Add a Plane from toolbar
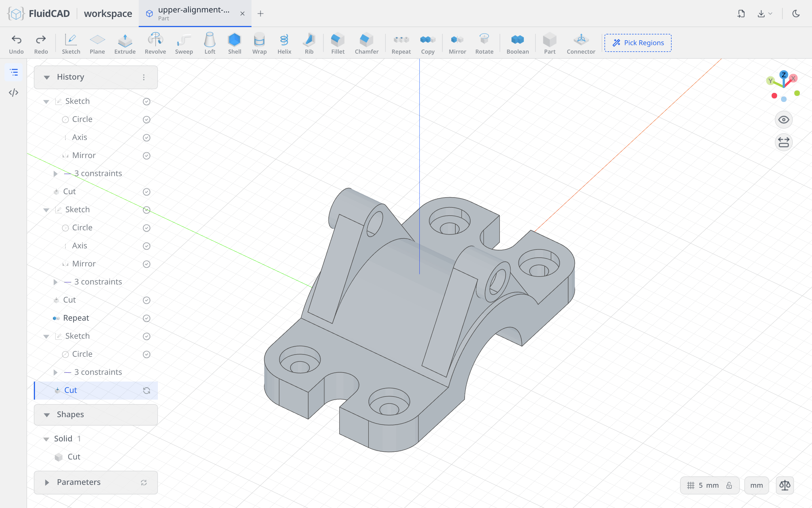The height and width of the screenshot is (508, 812). click(x=97, y=43)
